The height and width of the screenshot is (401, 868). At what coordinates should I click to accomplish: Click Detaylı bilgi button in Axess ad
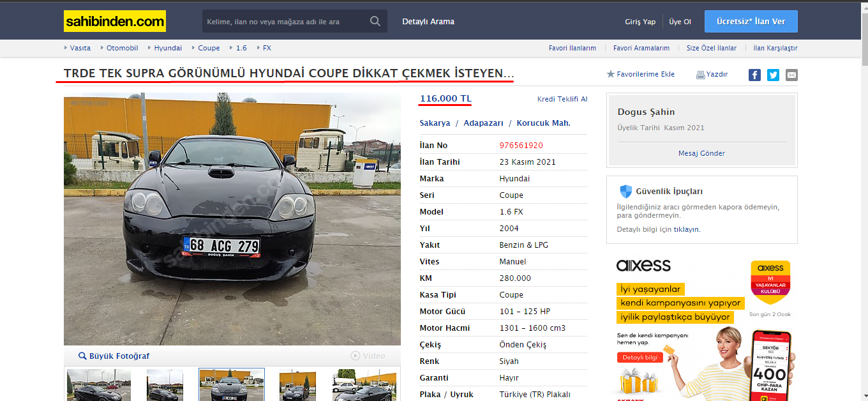click(640, 358)
